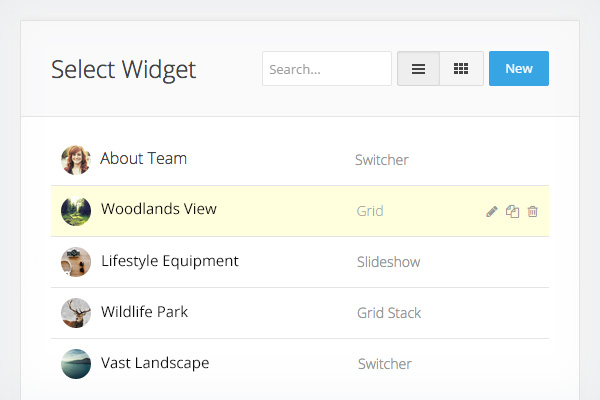Open the Lifestyle Equipment widget
The height and width of the screenshot is (400, 600).
click(x=169, y=262)
